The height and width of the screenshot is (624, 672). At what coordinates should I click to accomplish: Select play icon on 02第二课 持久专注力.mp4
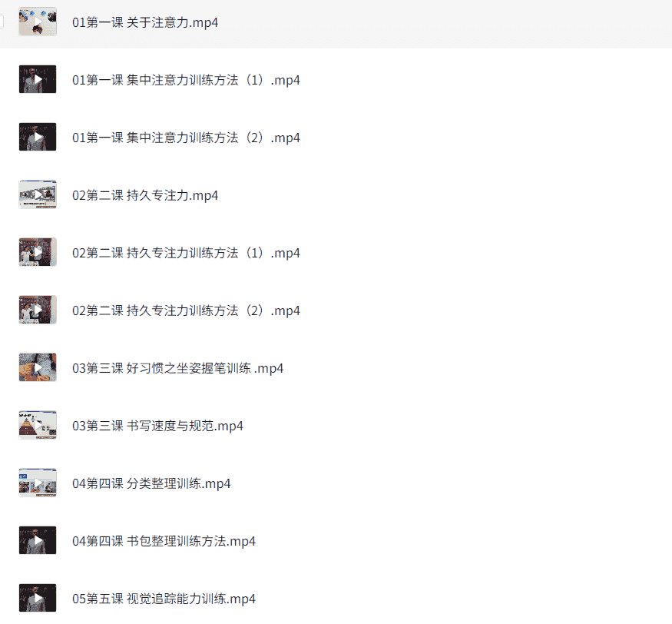click(x=38, y=194)
